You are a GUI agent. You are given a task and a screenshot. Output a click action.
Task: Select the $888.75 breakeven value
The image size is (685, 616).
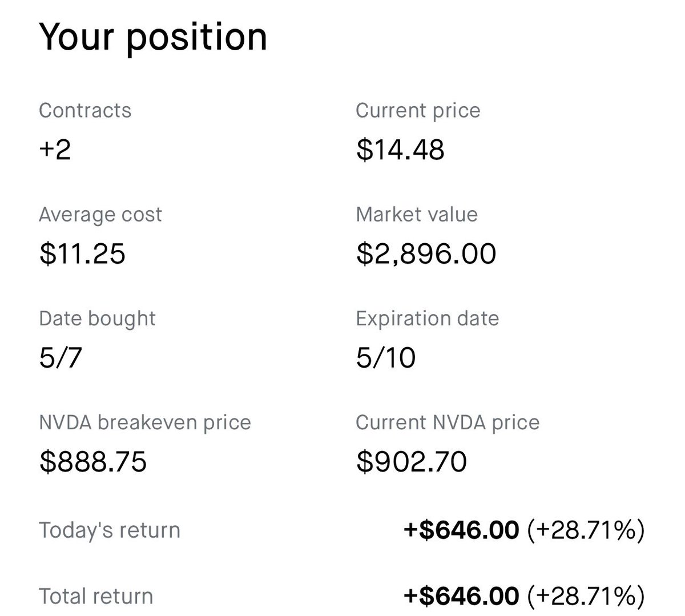(x=93, y=462)
